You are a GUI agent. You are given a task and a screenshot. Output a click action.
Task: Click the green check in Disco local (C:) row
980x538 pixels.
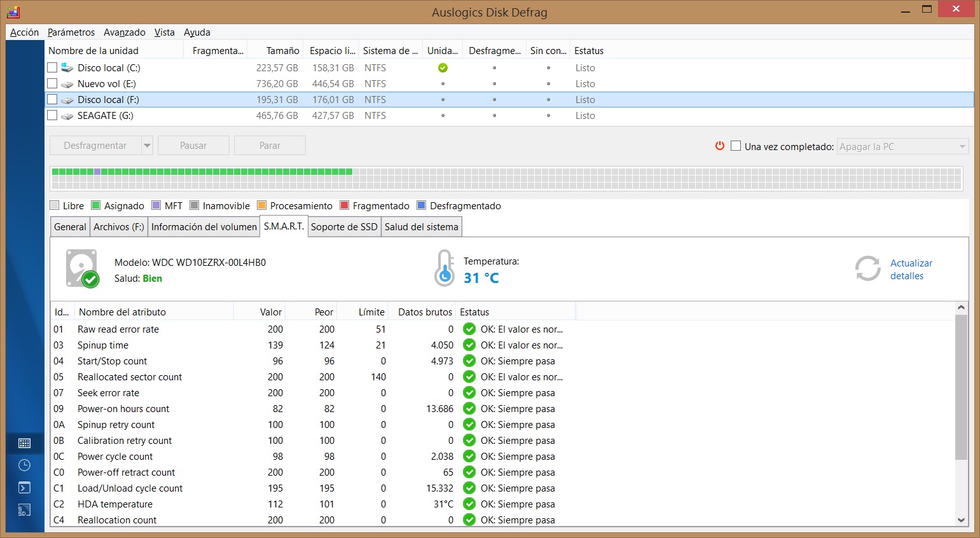(x=443, y=68)
